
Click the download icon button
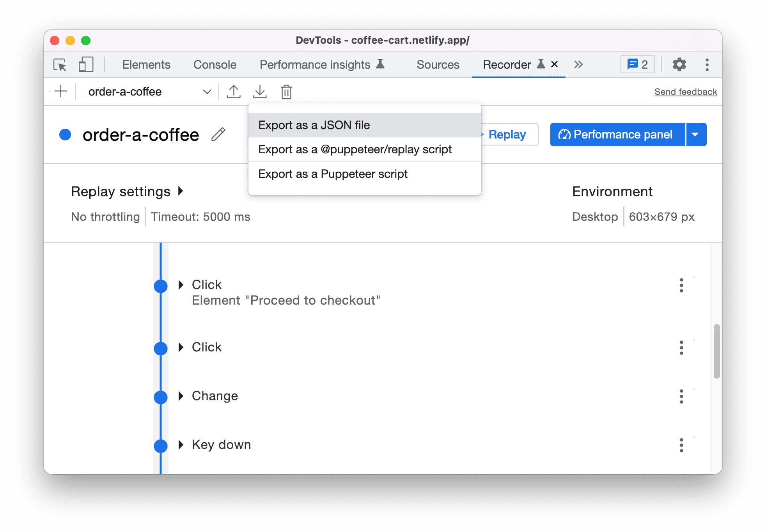pyautogui.click(x=260, y=91)
